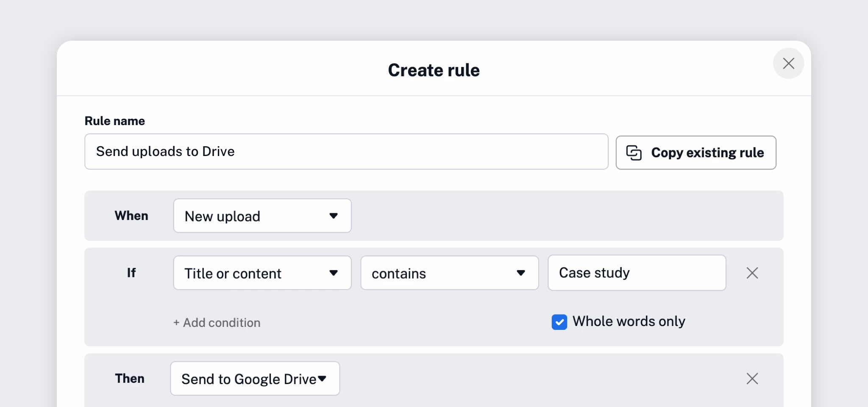Close the Create rule dialog
The width and height of the screenshot is (868, 407).
[788, 64]
